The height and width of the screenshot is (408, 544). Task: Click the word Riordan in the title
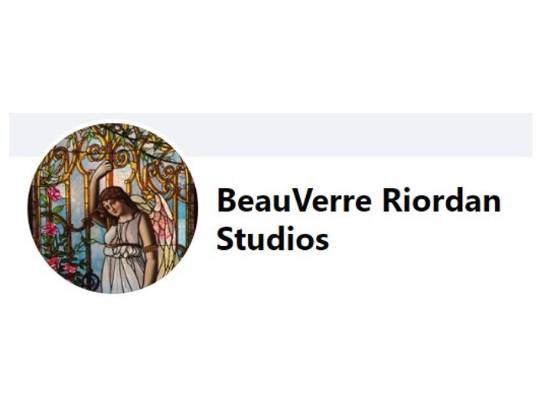click(442, 201)
